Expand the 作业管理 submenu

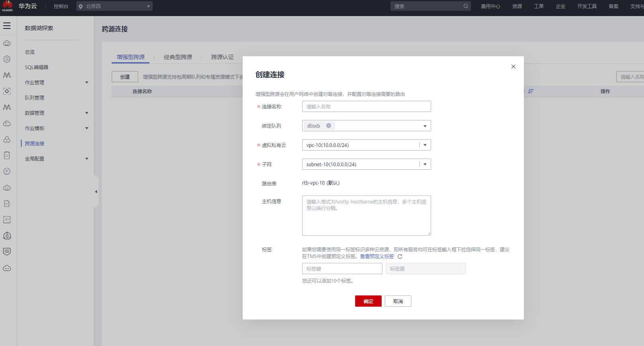coord(86,82)
